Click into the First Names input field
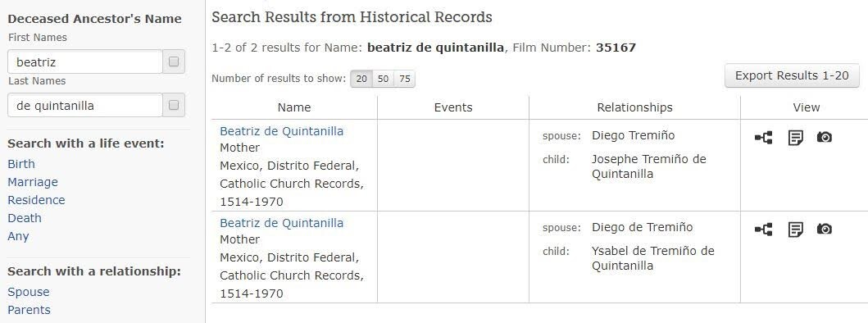 [x=85, y=62]
